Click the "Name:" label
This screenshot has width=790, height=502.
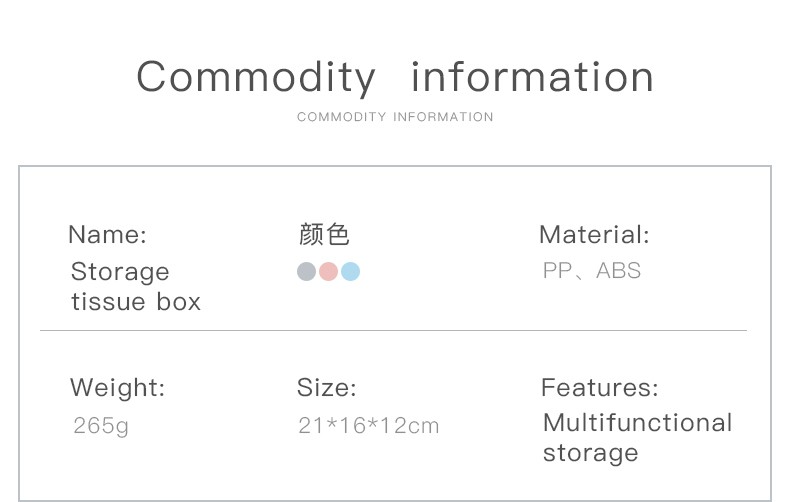point(107,235)
